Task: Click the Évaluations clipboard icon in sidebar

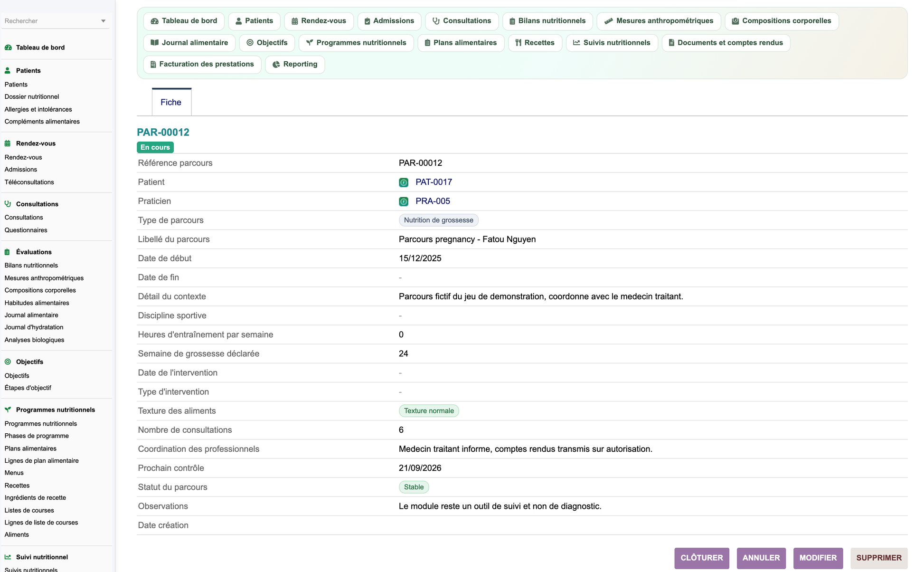Action: (7, 252)
